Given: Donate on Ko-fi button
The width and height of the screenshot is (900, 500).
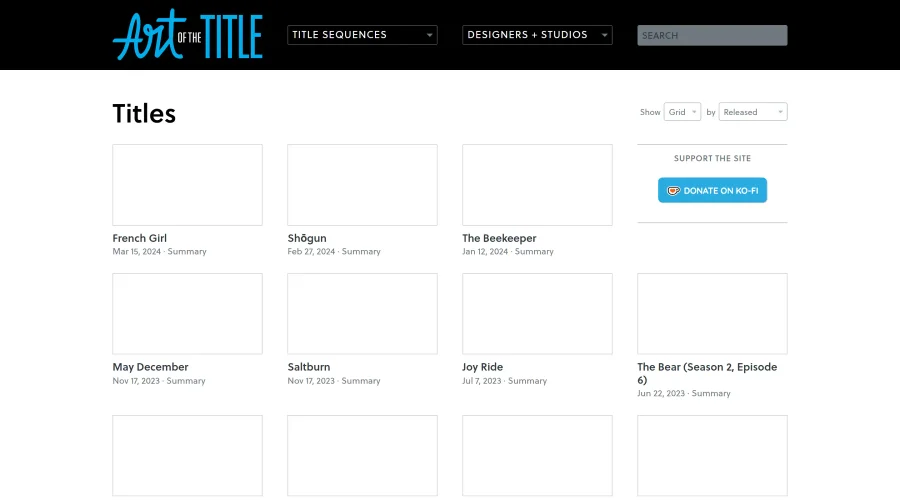Looking at the screenshot, I should (x=712, y=190).
